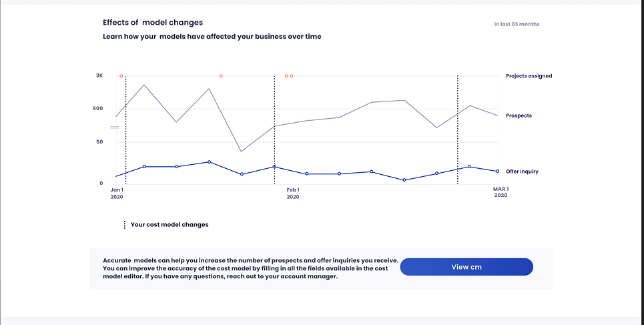Viewport: 644px width, 325px height.
Task: Click the Feb 1 2020 date label
Action: [293, 194]
